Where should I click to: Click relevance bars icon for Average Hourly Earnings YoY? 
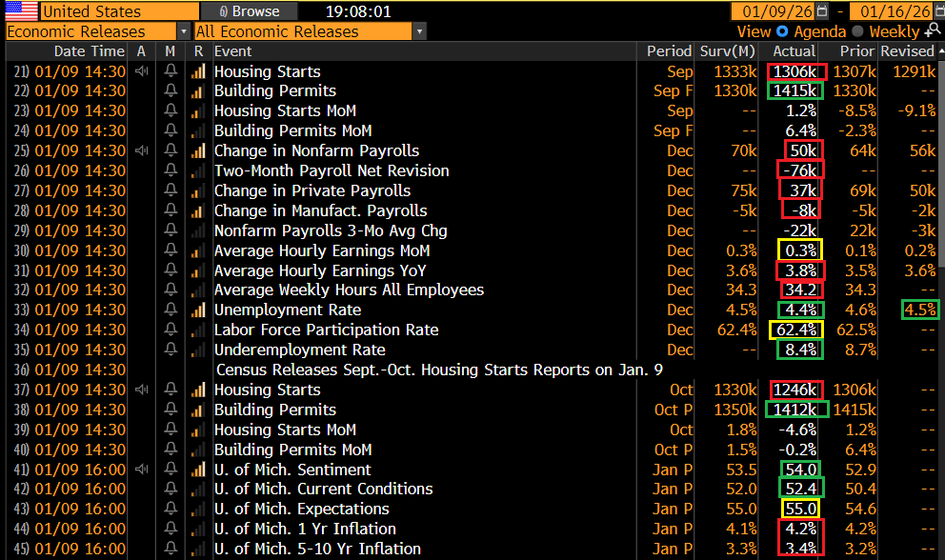coord(198,270)
